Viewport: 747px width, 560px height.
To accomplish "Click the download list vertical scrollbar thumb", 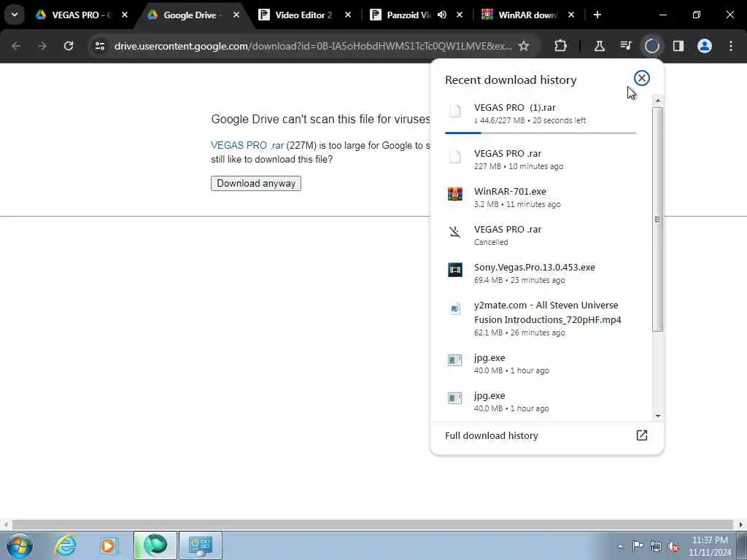I will click(657, 219).
